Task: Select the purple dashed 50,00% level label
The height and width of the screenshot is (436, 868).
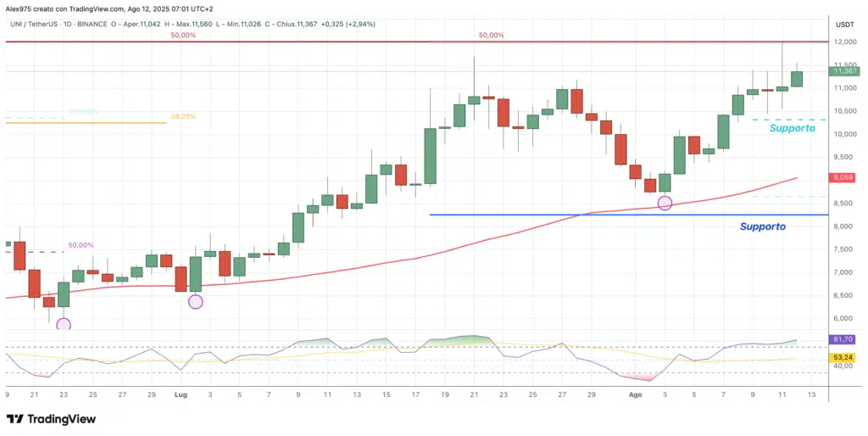Action: [x=81, y=245]
